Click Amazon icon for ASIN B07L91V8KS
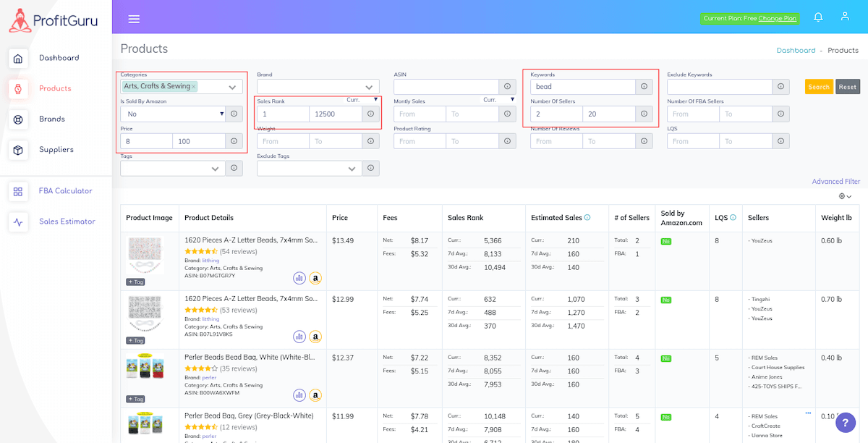This screenshot has width=868, height=443. tap(315, 337)
